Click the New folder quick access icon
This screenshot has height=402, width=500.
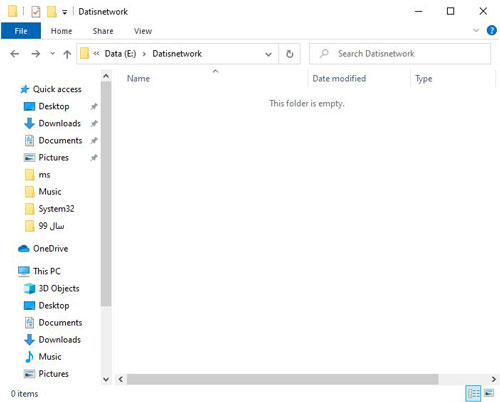[x=52, y=12]
